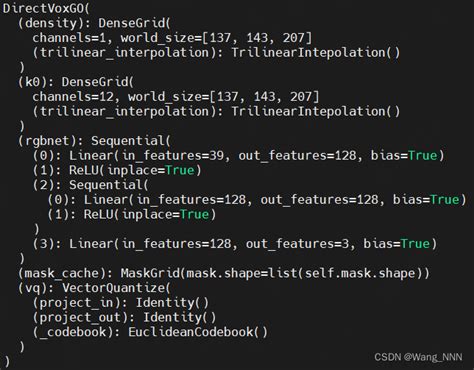Click the nested ReLU(inplace=True) line

click(132, 214)
